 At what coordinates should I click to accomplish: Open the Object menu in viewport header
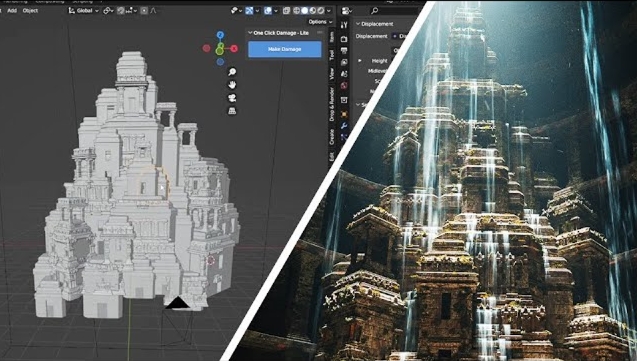(30, 11)
